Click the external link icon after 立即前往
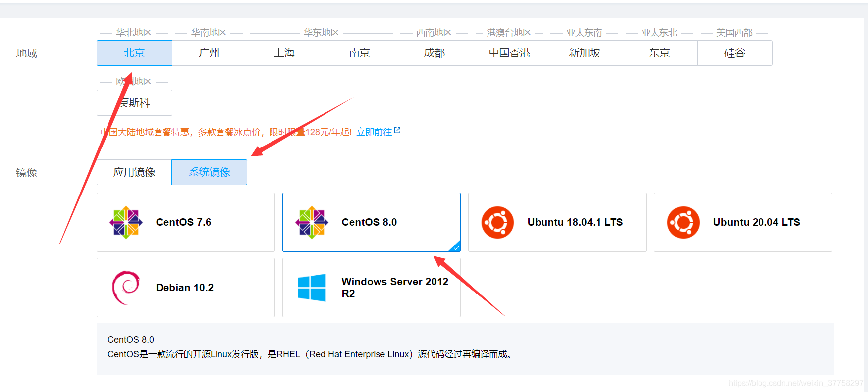This screenshot has width=868, height=392. coord(397,131)
